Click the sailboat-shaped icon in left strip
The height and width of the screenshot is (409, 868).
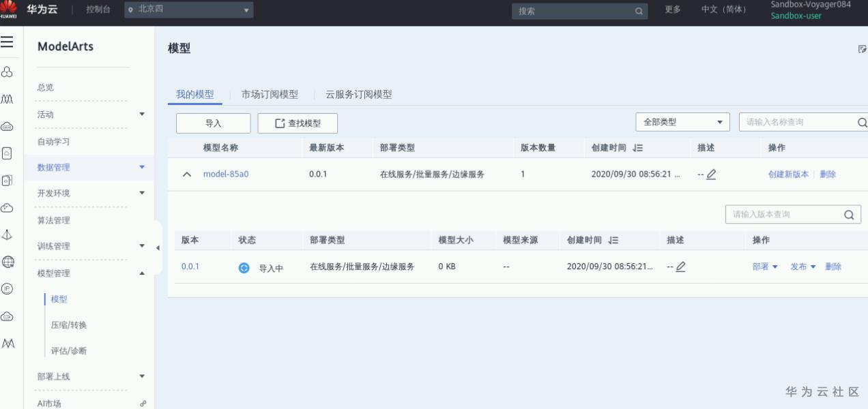pos(6,234)
